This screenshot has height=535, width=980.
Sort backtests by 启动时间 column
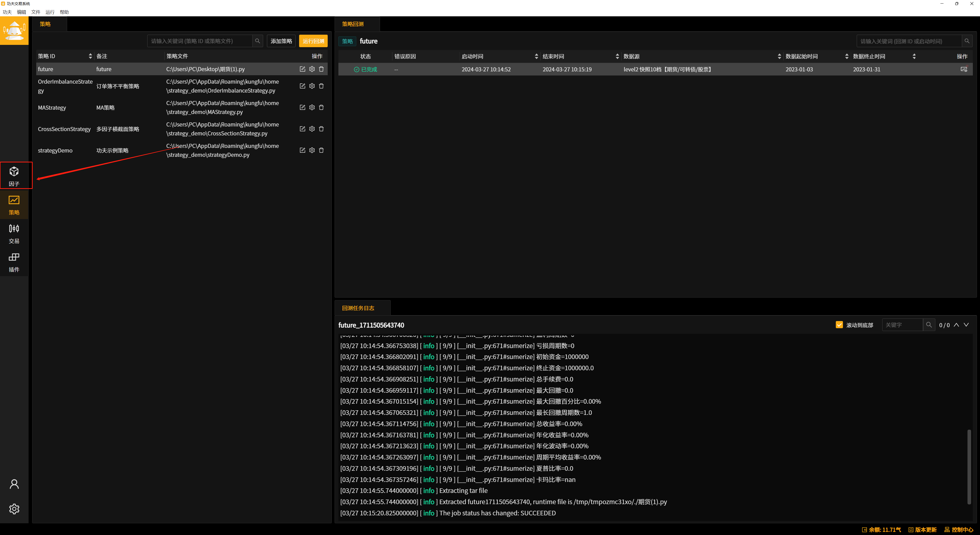click(x=536, y=56)
